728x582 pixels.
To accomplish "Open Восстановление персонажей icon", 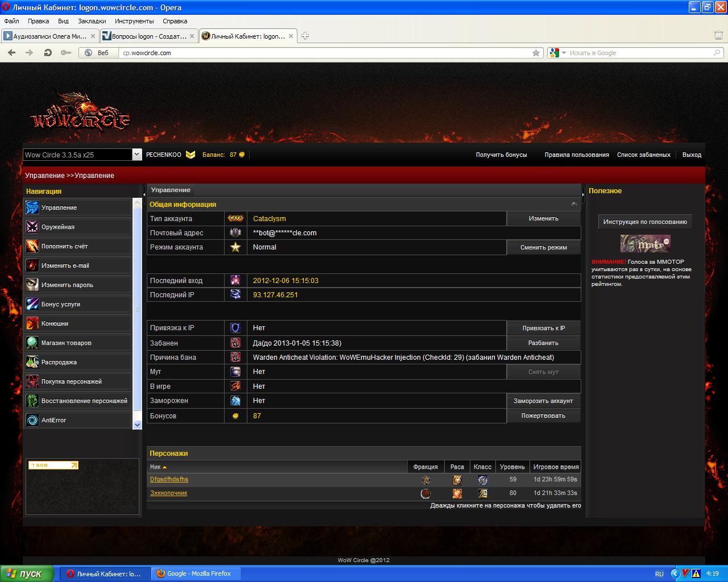I will click(32, 401).
